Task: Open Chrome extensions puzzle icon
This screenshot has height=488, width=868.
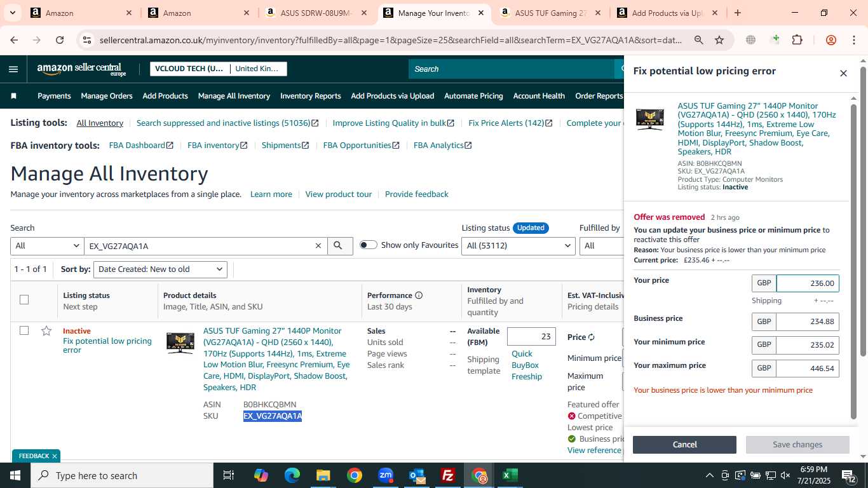Action: pyautogui.click(x=797, y=40)
